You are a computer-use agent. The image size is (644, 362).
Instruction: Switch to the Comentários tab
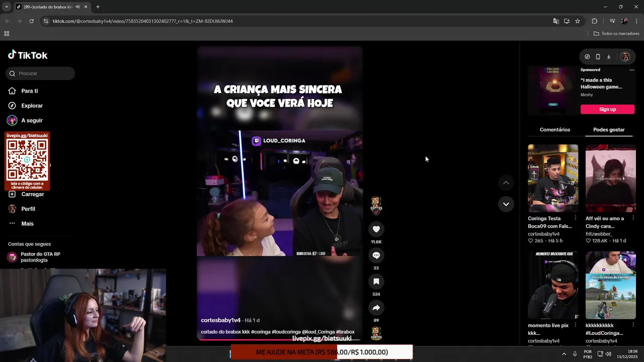555,130
